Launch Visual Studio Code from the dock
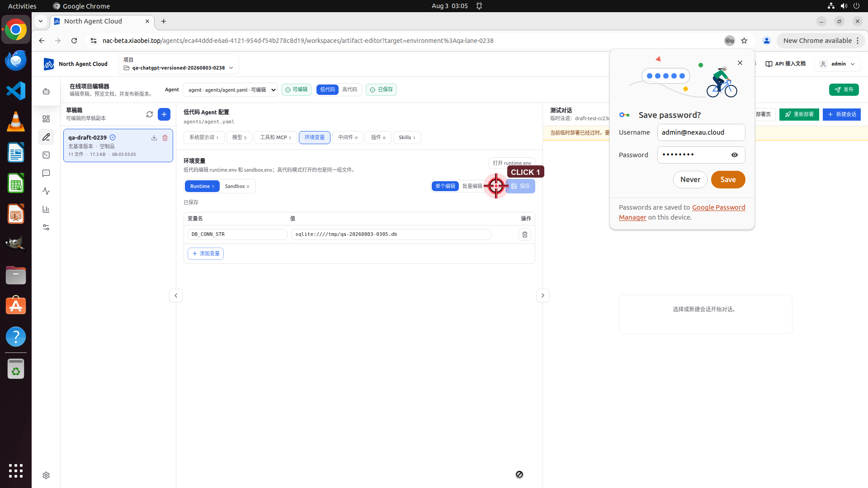This screenshot has width=868, height=488. pyautogui.click(x=16, y=91)
